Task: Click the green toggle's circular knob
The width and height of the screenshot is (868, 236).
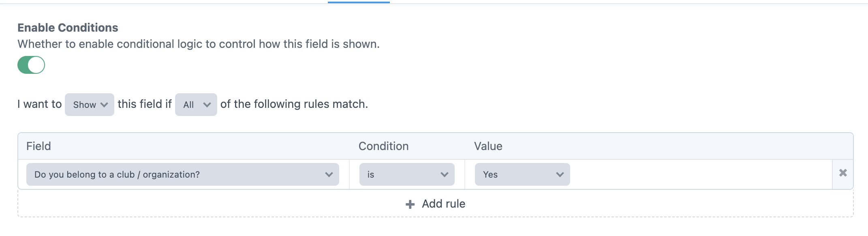Action: tap(38, 64)
